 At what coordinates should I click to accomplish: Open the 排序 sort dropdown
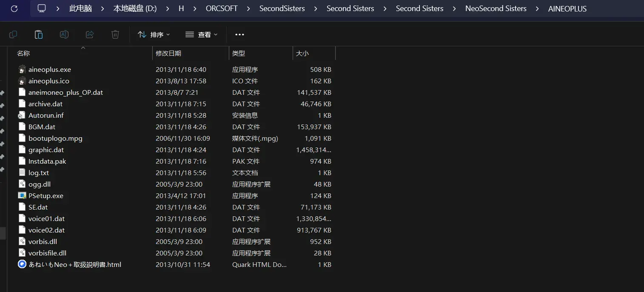pyautogui.click(x=154, y=34)
